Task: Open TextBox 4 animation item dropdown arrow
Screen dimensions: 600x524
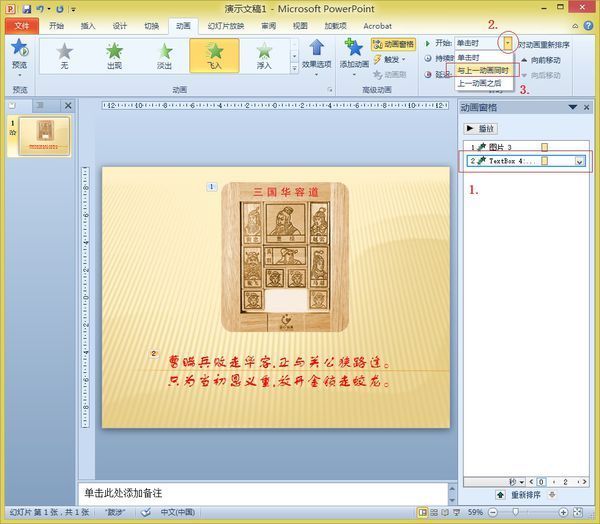Action: click(x=579, y=162)
